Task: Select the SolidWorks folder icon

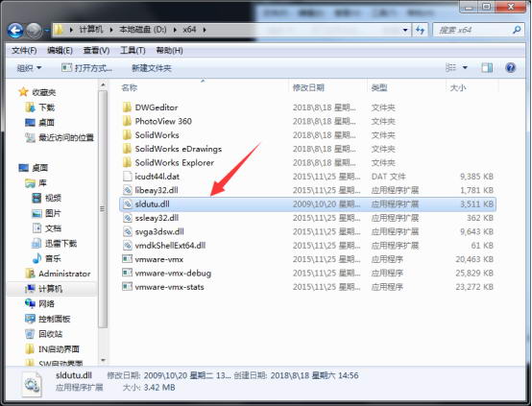Action: 127,135
